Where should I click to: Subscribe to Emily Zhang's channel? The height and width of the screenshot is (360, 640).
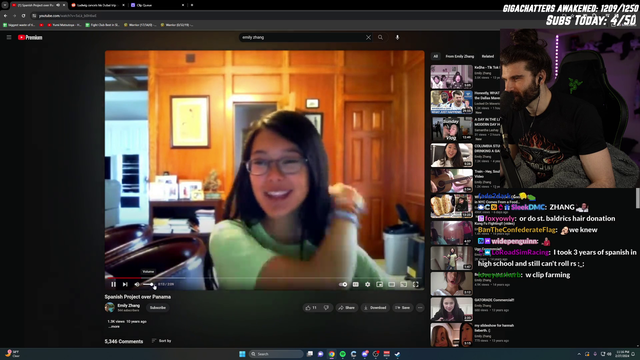point(158,307)
